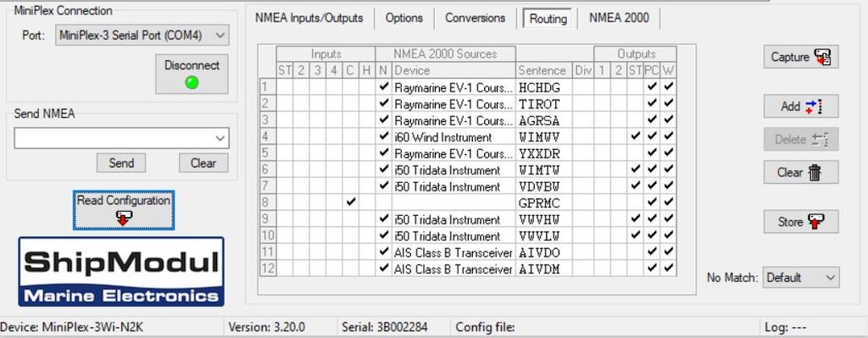The image size is (868, 338).
Task: Switch to the NMEA Inputs/Outputs tab
Action: pos(309,19)
